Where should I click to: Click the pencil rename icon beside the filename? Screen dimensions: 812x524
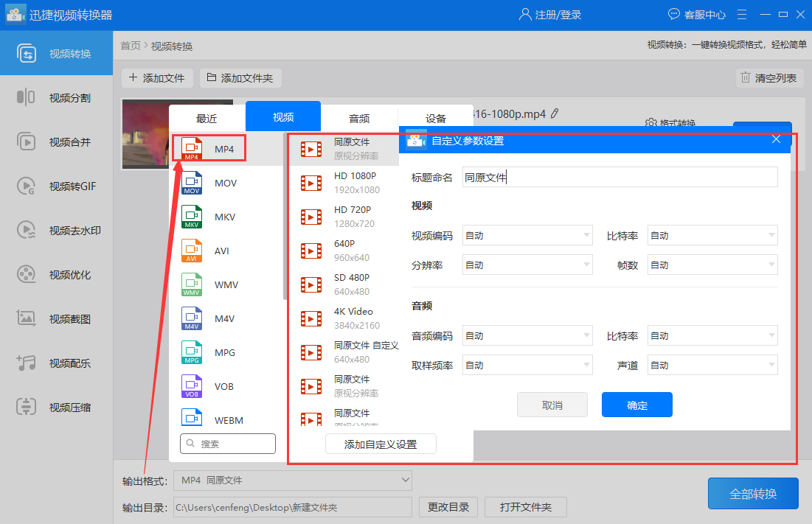pos(555,113)
